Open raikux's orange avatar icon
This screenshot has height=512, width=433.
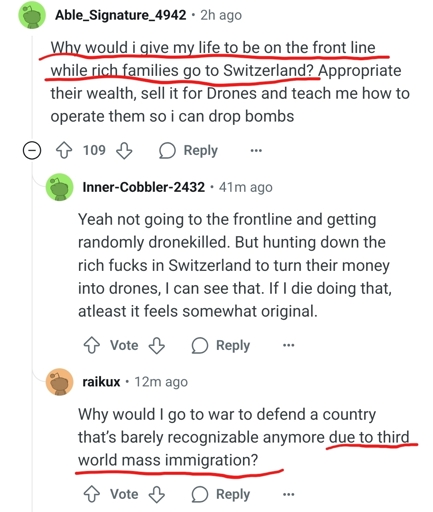[59, 382]
